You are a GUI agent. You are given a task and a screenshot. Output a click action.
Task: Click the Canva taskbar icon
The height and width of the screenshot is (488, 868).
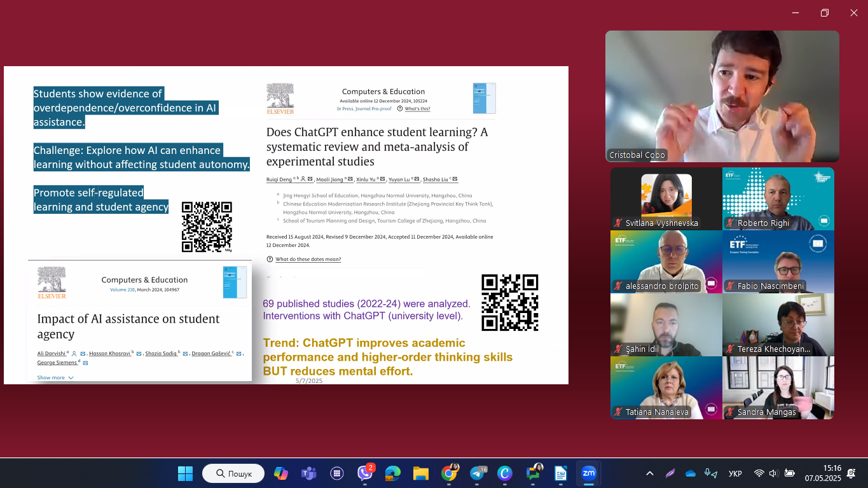505,473
